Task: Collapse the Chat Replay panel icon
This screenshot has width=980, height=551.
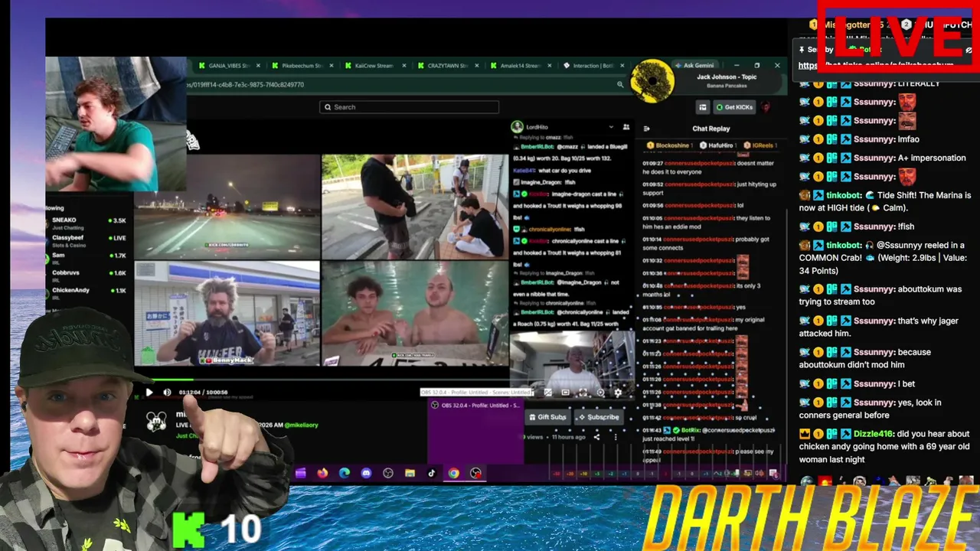Action: pos(646,129)
